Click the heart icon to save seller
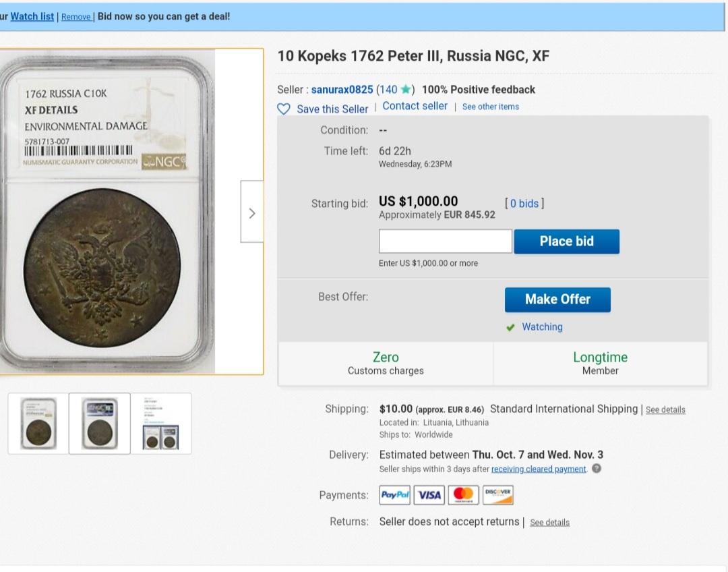728x572 pixels. click(x=284, y=109)
